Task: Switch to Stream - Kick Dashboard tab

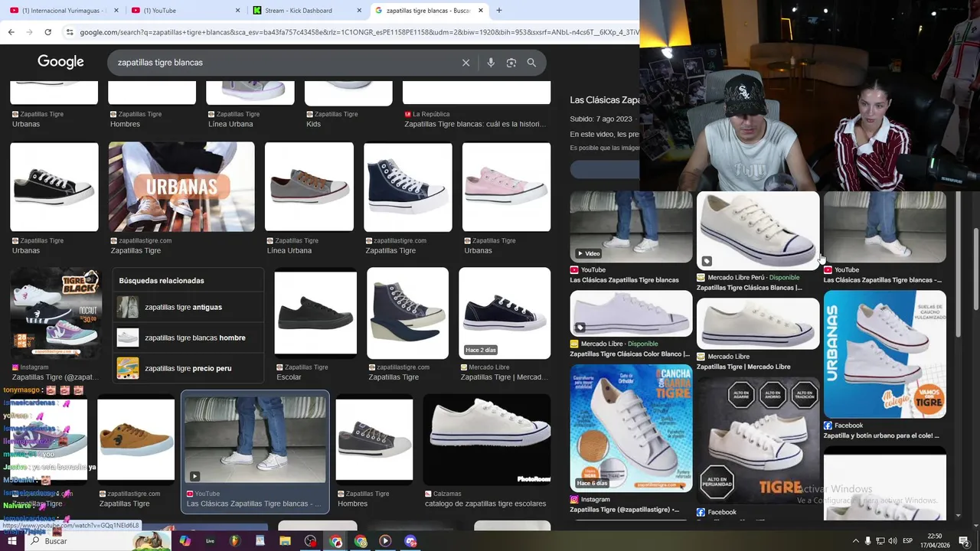Action: pos(307,11)
